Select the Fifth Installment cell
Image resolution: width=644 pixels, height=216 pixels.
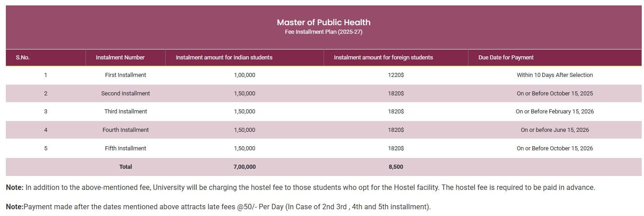pyautogui.click(x=126, y=148)
